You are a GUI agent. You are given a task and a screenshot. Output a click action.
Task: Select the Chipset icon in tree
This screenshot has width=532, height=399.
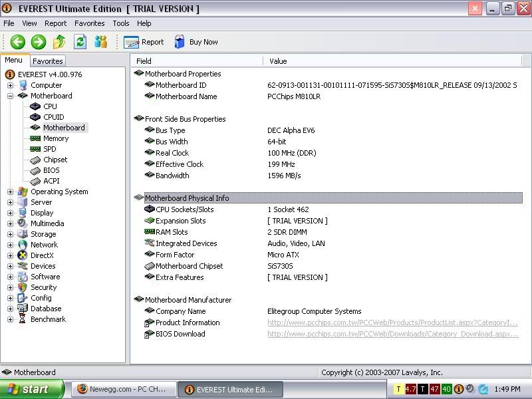tap(35, 160)
